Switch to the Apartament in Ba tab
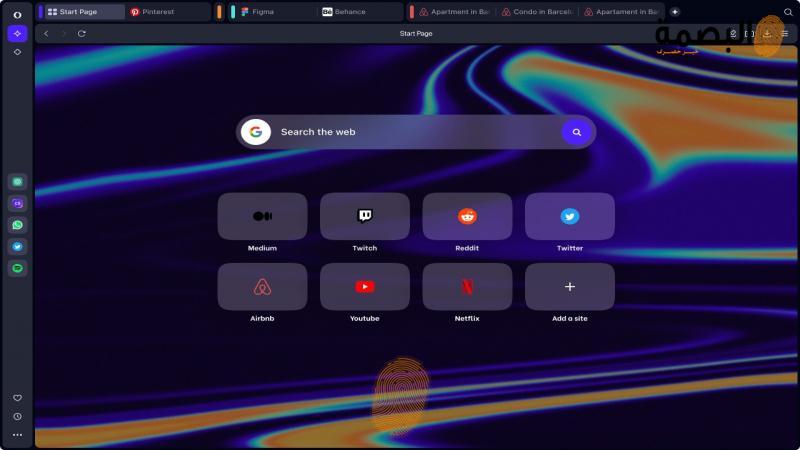800x450 pixels. click(x=621, y=12)
